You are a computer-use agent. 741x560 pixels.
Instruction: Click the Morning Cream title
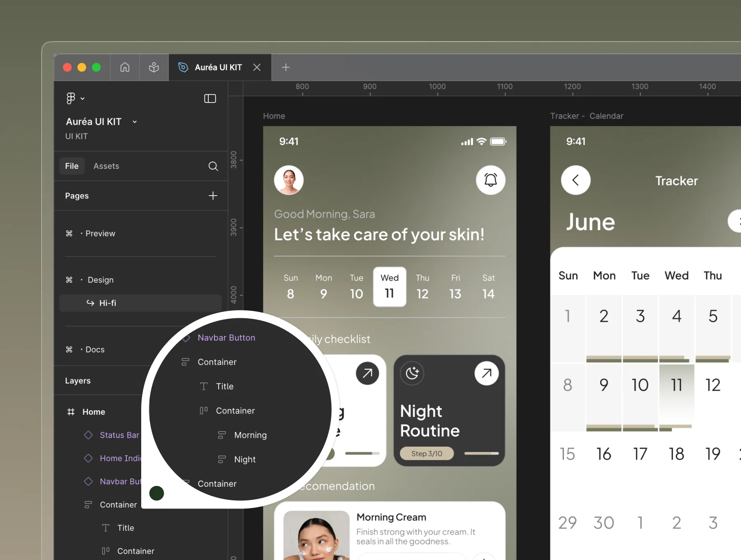click(391, 517)
